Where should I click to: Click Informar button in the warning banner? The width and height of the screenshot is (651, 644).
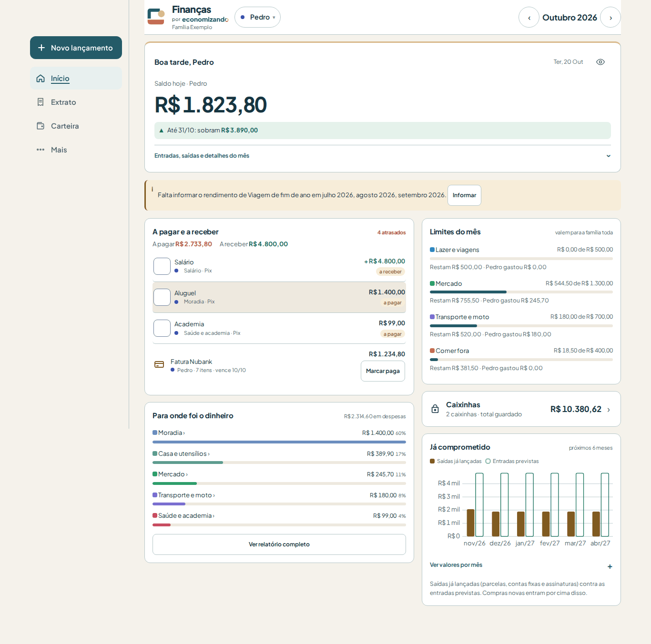point(464,195)
